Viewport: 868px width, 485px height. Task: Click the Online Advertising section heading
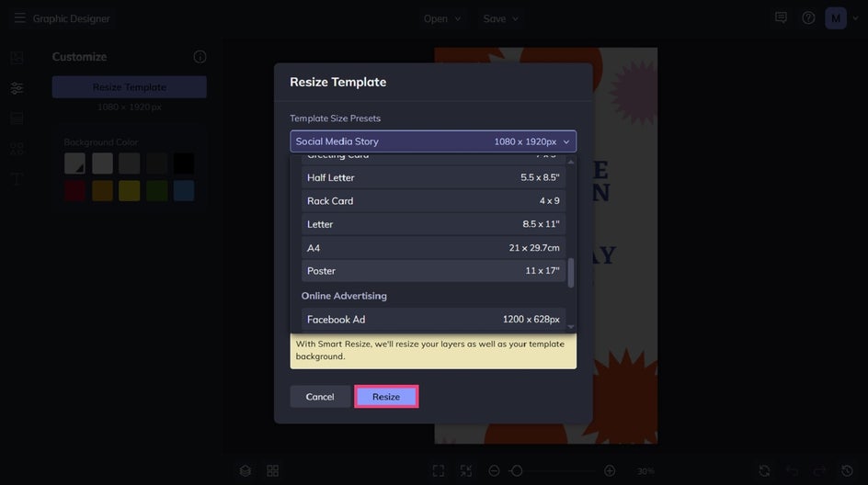(x=344, y=296)
